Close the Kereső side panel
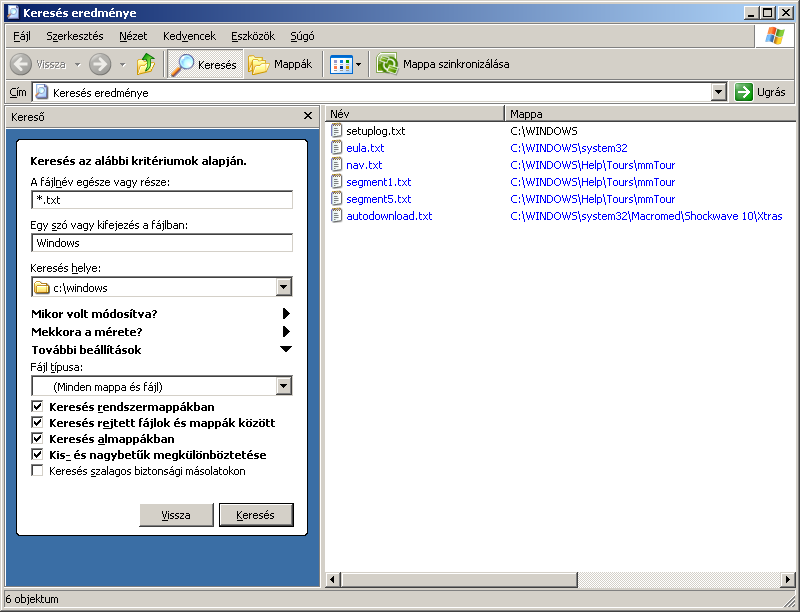This screenshot has width=800, height=612. click(x=308, y=116)
